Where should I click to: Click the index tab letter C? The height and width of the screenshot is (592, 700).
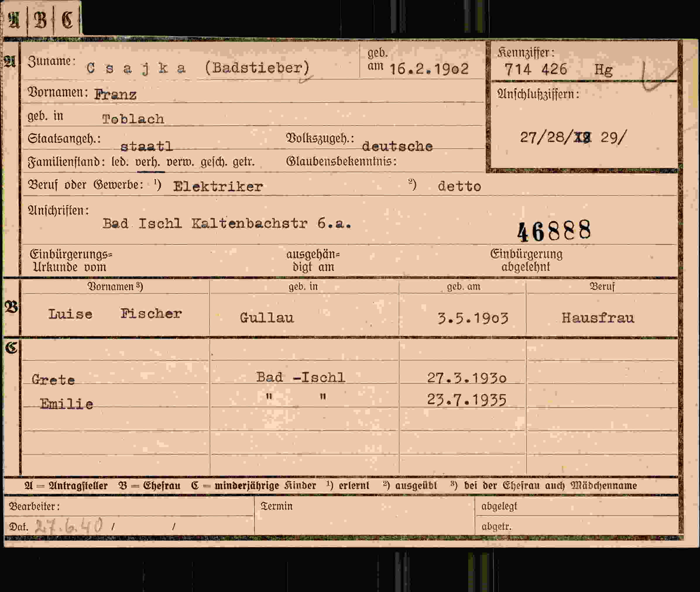click(67, 20)
